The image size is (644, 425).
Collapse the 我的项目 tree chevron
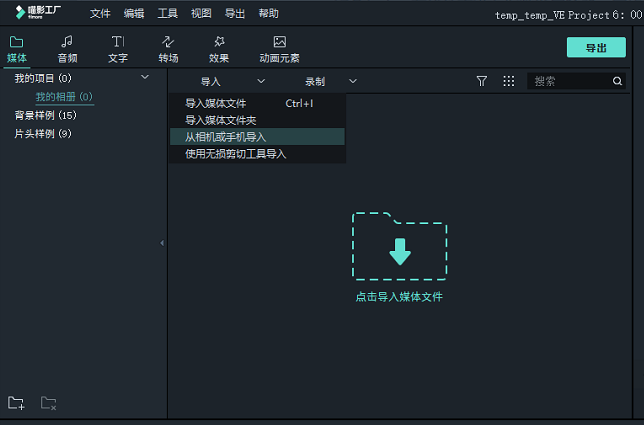[145, 77]
